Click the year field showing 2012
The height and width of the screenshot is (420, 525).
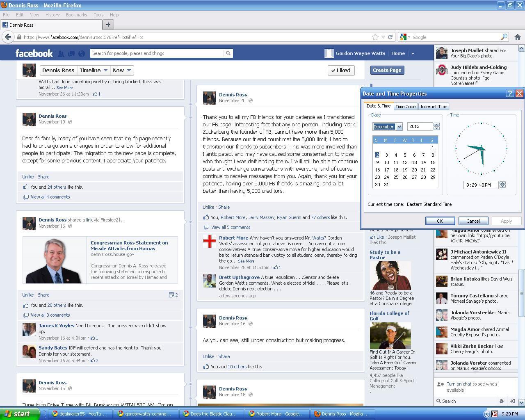420,127
